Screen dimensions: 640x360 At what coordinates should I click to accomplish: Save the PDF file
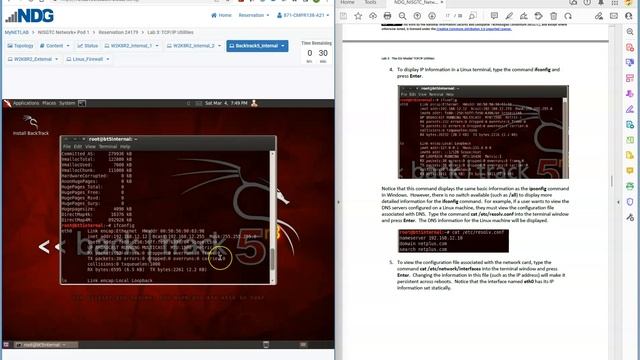coord(343,16)
